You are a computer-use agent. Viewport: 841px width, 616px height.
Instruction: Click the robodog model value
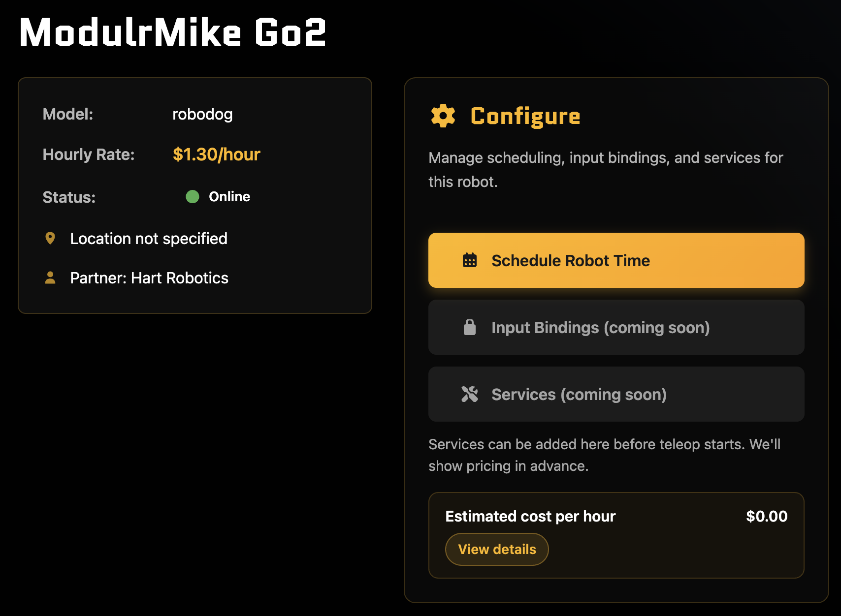(202, 114)
